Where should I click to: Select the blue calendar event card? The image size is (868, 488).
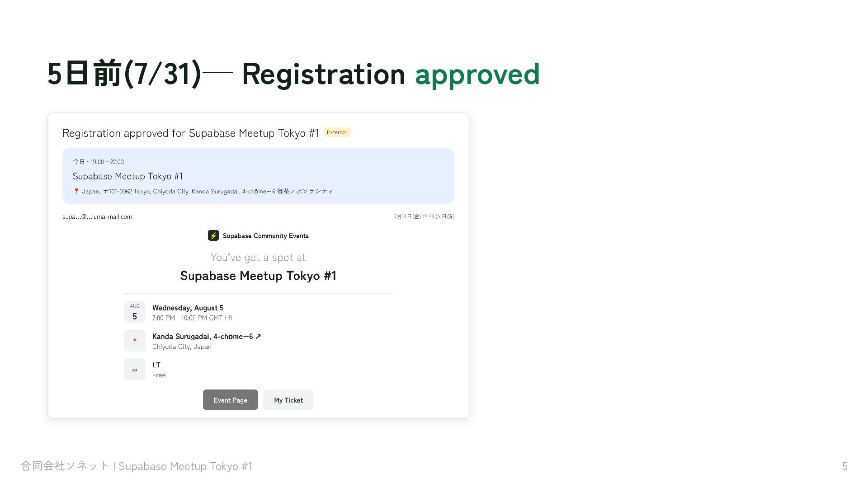pyautogui.click(x=258, y=176)
